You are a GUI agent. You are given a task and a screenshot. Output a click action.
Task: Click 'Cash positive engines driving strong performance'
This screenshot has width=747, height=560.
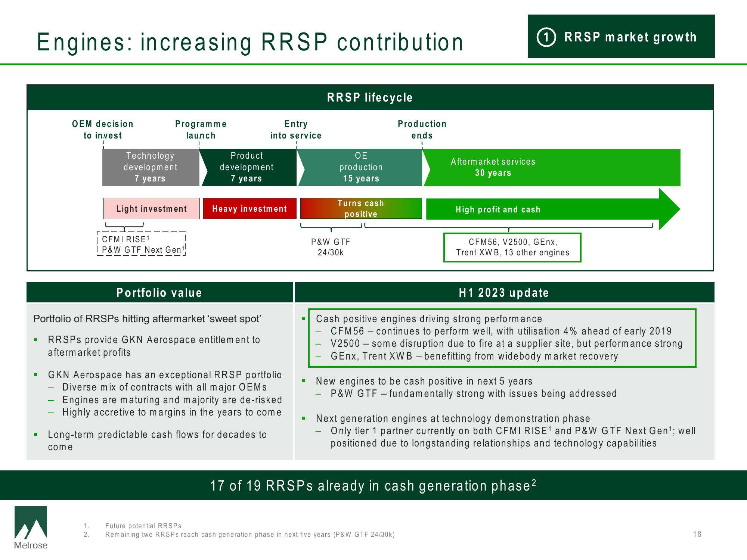[x=429, y=319]
